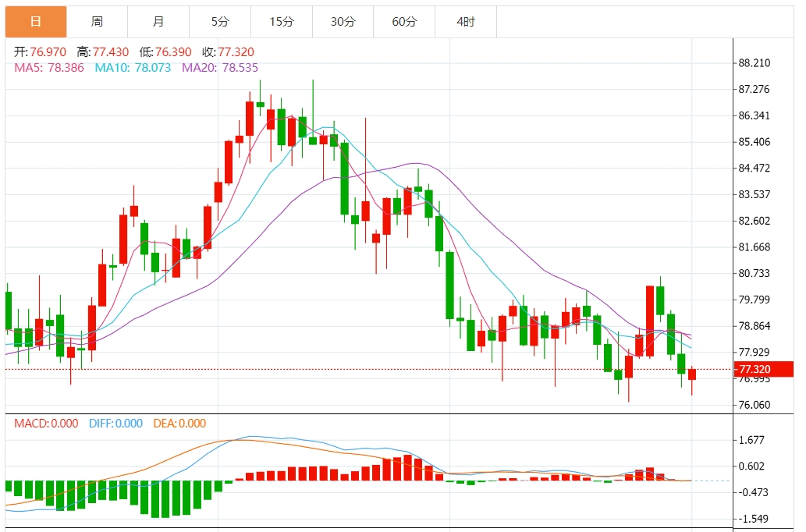
Task: Click the 85.406 price axis label
Action: coord(754,142)
